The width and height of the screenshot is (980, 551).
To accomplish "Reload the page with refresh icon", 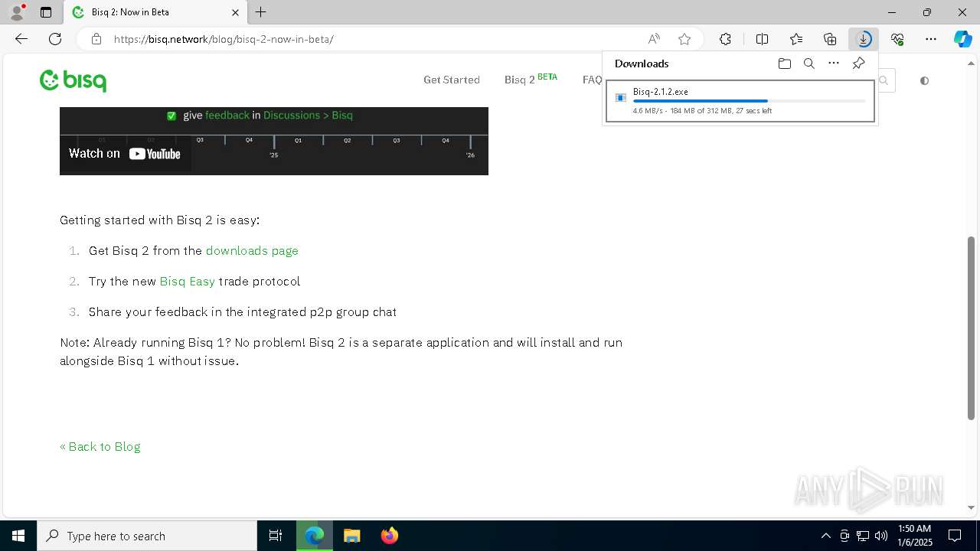I will [55, 39].
